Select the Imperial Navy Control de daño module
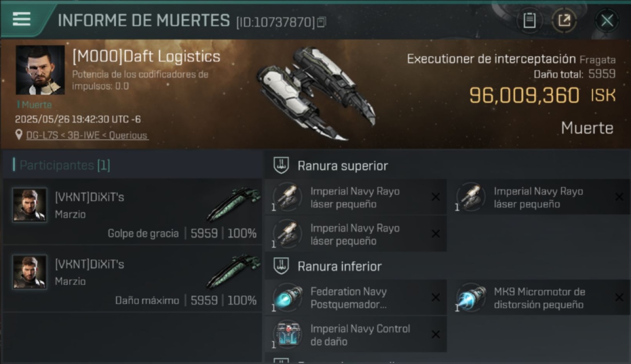This screenshot has width=631, height=364. pos(356,334)
